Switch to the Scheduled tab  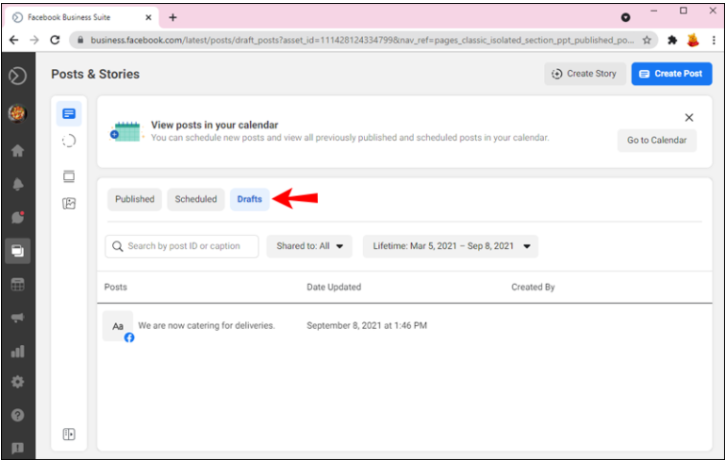tap(196, 199)
